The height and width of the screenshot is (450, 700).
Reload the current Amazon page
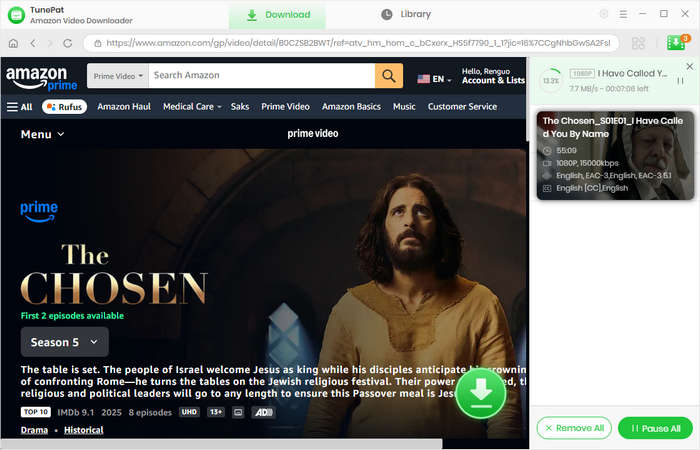point(67,43)
